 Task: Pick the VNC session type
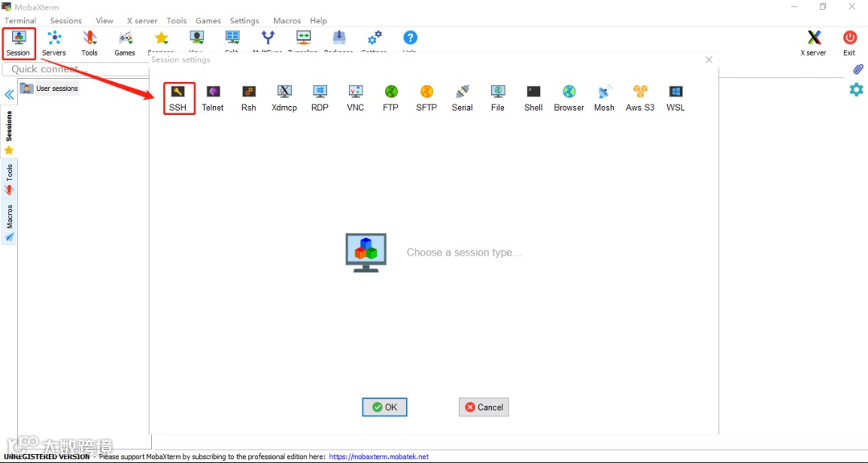tap(355, 98)
